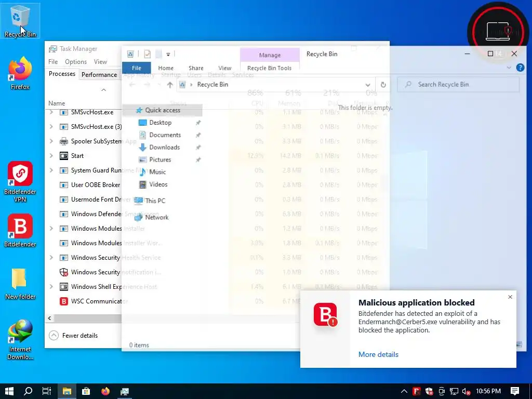Click the Windows Security tray icon
532x399 pixels.
click(429, 392)
